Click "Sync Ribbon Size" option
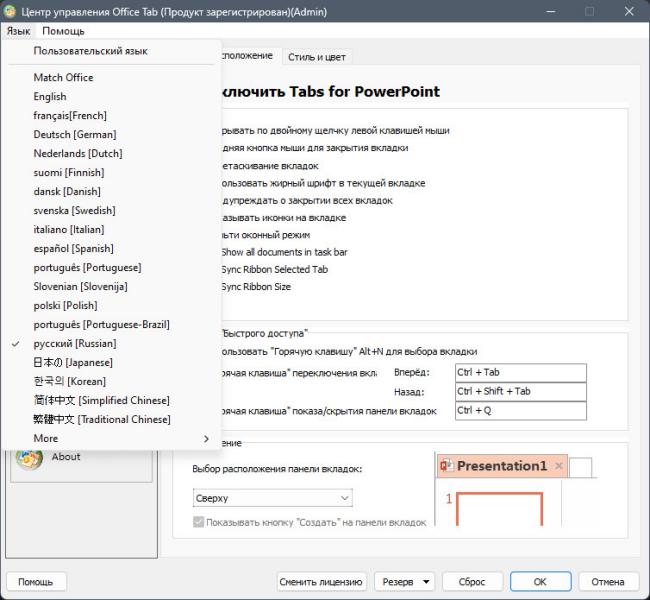Image resolution: width=650 pixels, height=600 pixels. pos(256,287)
